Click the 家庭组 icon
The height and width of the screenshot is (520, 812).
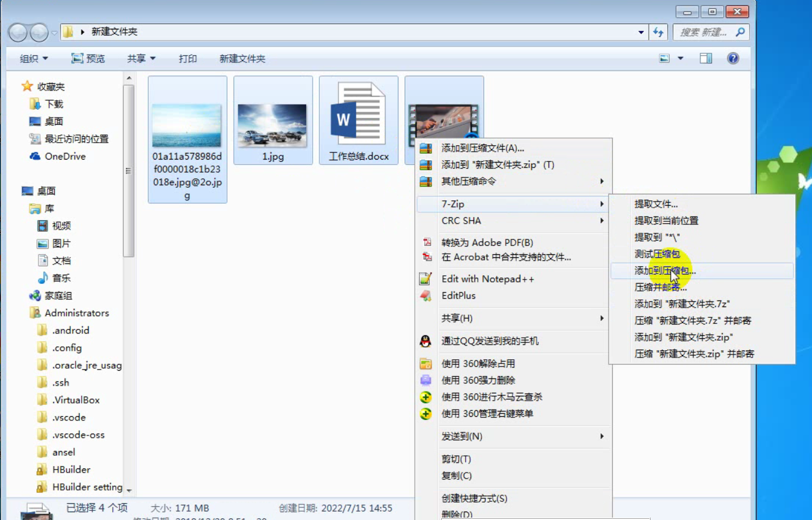pos(35,295)
